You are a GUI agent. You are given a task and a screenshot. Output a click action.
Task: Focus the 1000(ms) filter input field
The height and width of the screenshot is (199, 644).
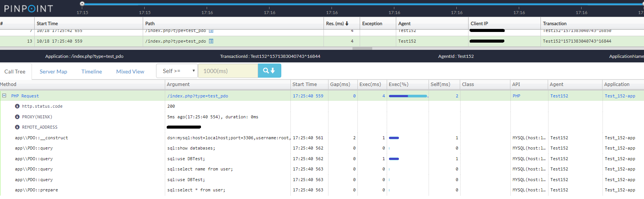click(228, 71)
